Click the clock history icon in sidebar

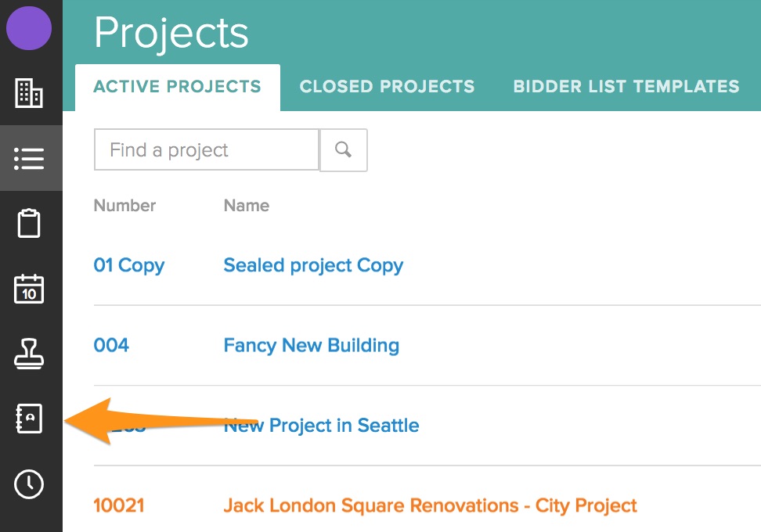[x=30, y=484]
